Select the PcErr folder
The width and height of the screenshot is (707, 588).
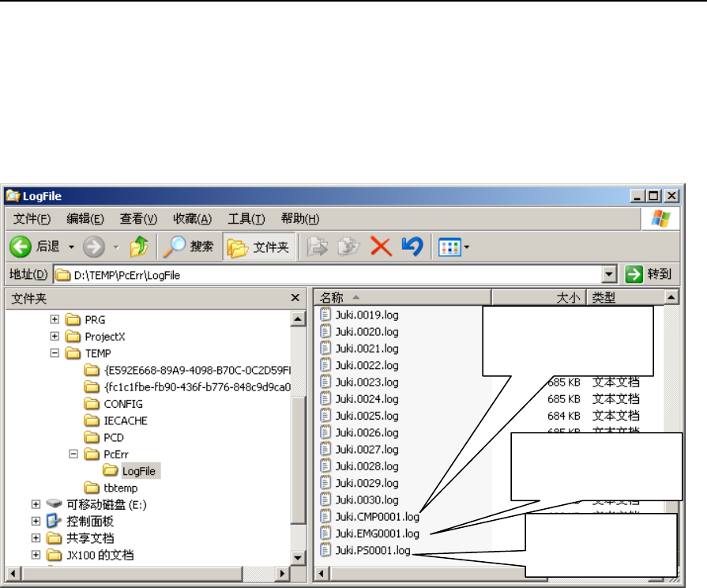[x=107, y=454]
